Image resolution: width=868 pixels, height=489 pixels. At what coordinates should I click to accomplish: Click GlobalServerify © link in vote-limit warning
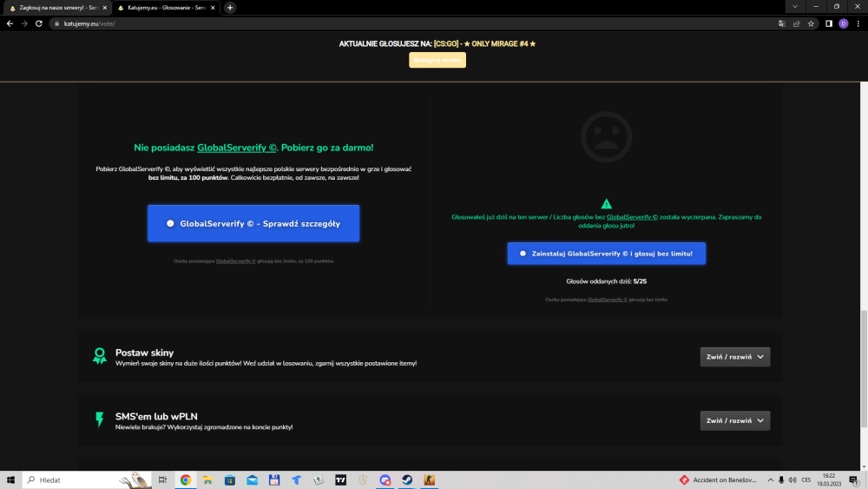(632, 217)
